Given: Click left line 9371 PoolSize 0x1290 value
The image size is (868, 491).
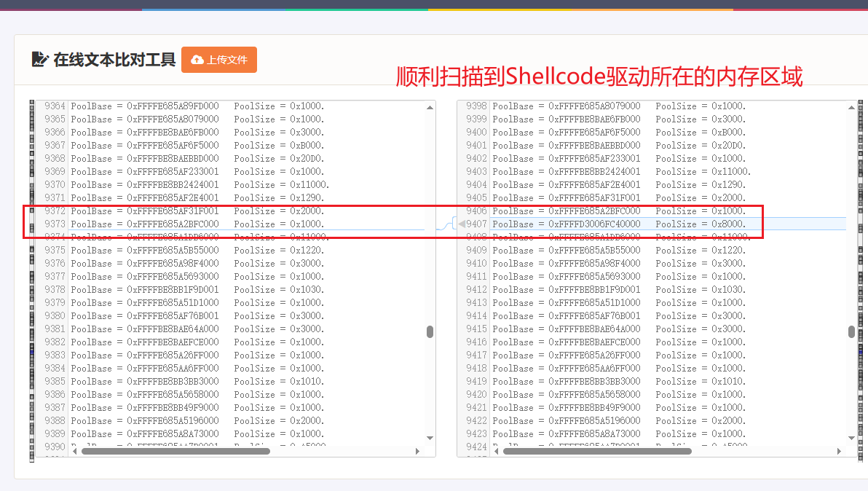Looking at the screenshot, I should coord(307,197).
